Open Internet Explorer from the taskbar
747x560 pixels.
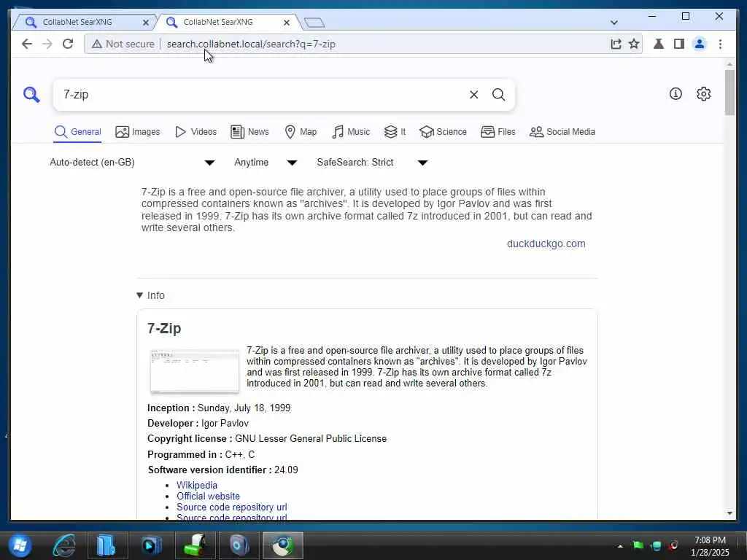(64, 545)
